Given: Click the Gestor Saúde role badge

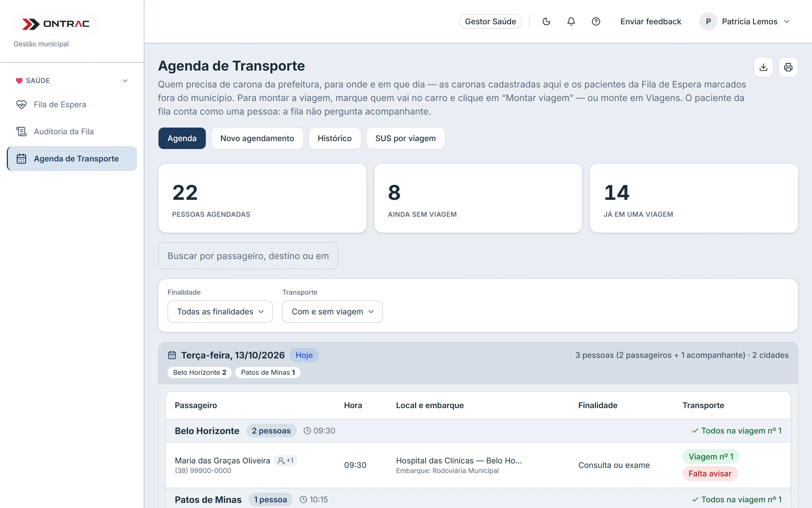Looking at the screenshot, I should coord(490,21).
